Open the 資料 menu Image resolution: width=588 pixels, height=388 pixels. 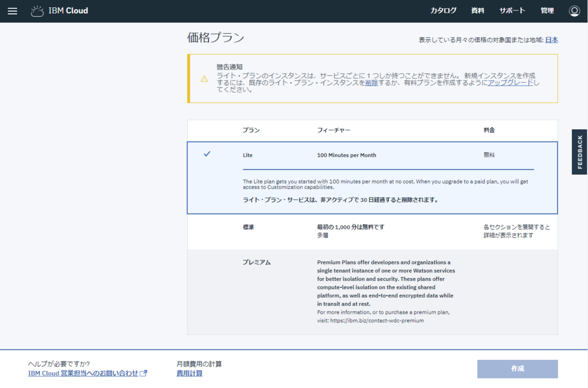pos(477,10)
